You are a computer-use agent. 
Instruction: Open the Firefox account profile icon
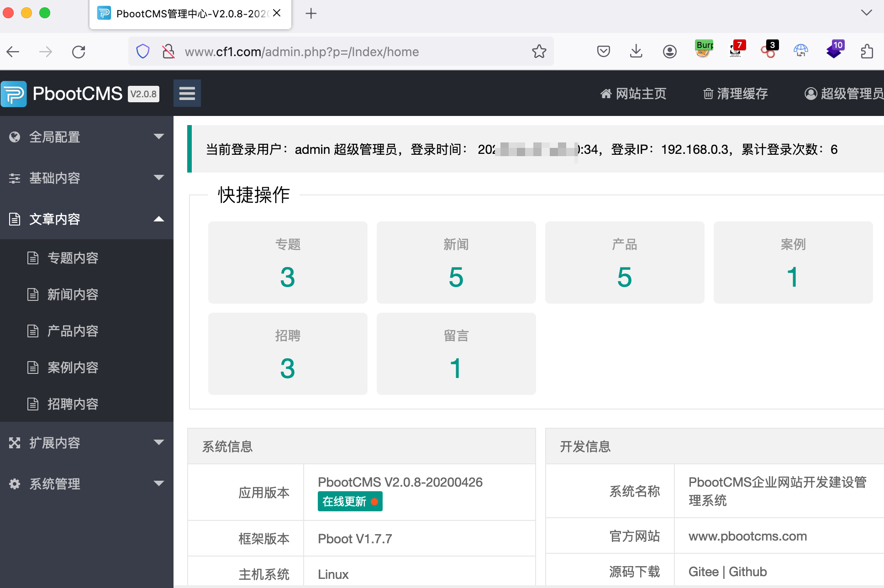click(x=669, y=52)
